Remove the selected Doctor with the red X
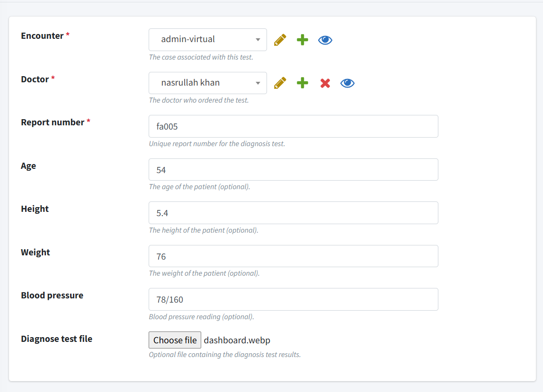543x392 pixels. click(x=325, y=83)
